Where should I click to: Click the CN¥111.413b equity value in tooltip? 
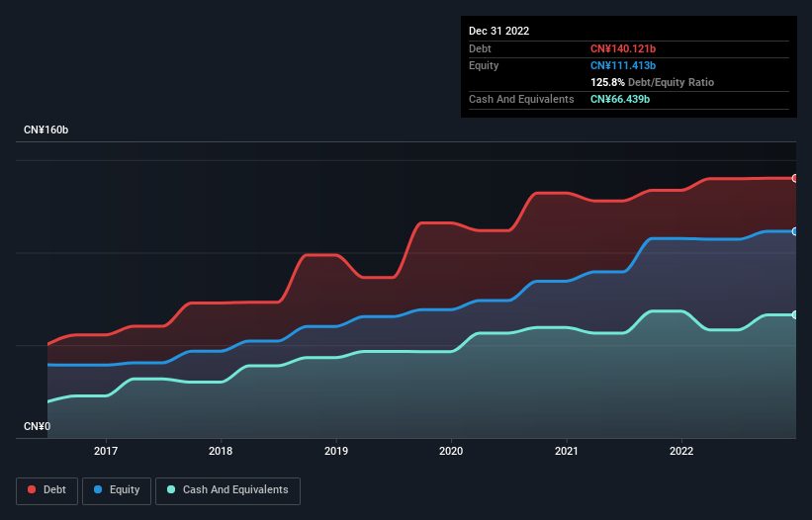click(623, 65)
